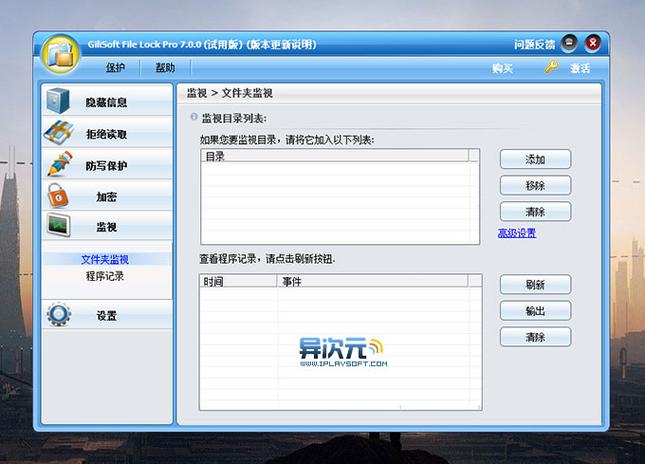This screenshot has width=645, height=464.
Task: Select the 设置 sidebar section
Action: 107,315
